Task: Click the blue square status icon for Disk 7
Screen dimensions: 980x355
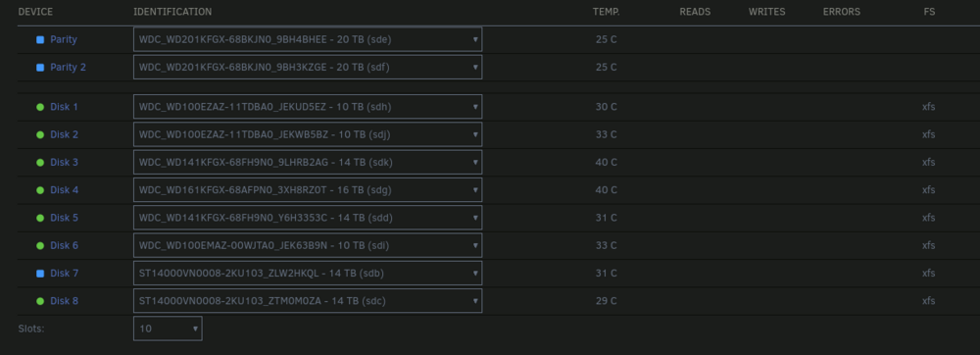Action: tap(40, 274)
